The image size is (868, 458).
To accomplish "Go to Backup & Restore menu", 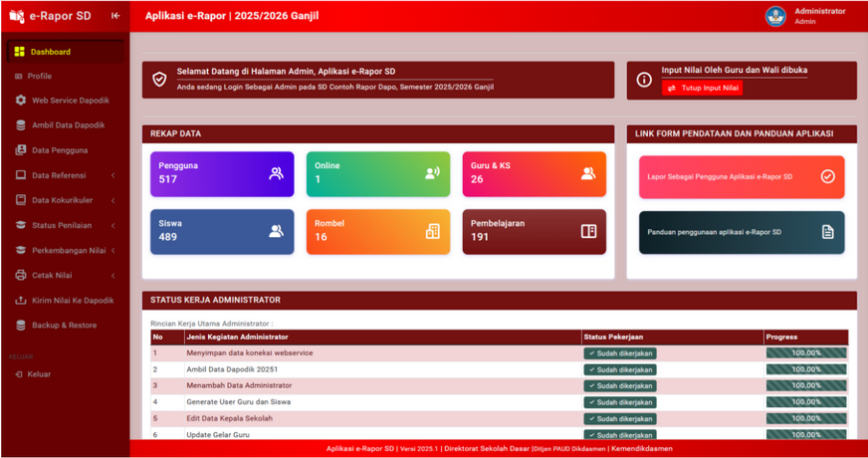I will point(65,325).
